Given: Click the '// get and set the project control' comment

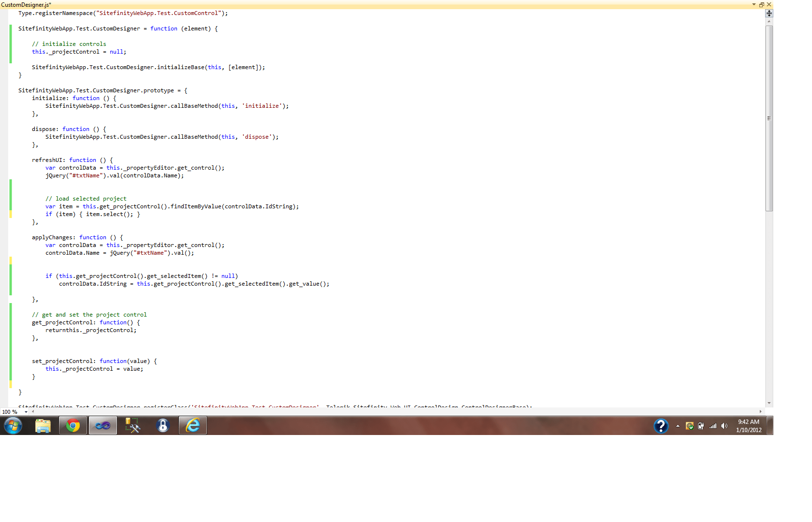Looking at the screenshot, I should (89, 315).
